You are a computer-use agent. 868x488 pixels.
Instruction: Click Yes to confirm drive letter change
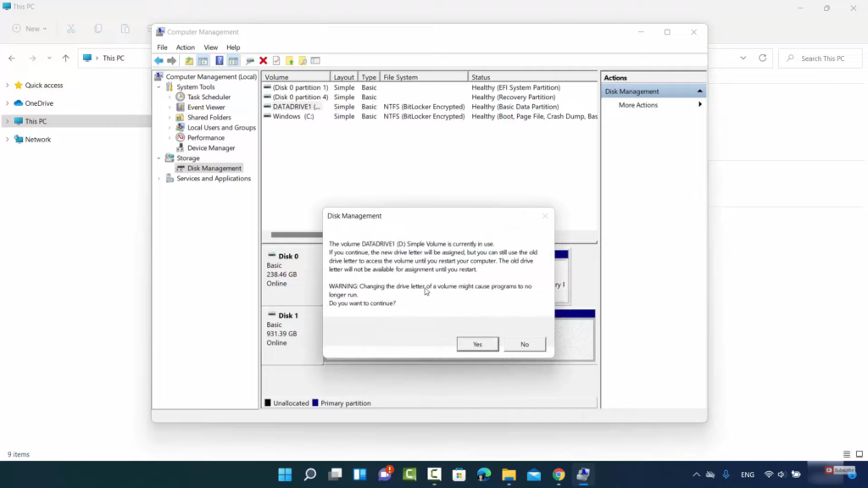[477, 344]
